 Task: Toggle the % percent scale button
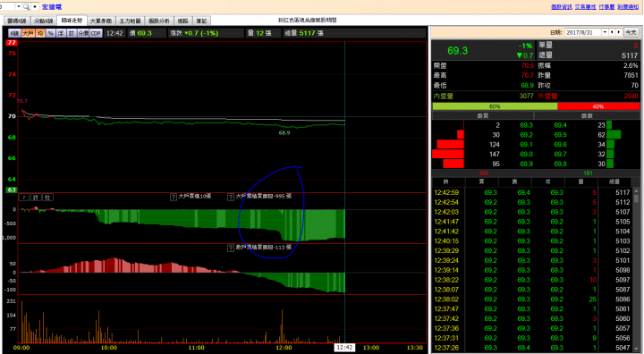tap(51, 33)
